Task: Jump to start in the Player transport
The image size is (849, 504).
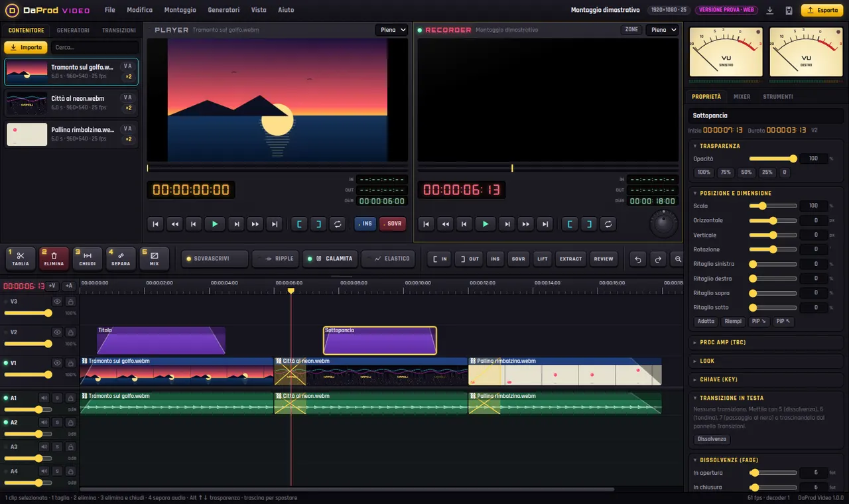Action: point(155,224)
